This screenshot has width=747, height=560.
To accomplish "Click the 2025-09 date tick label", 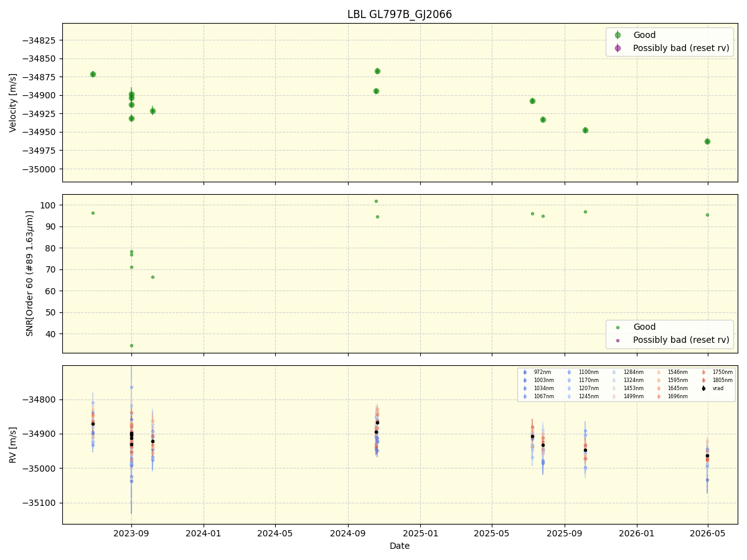I will tap(565, 533).
